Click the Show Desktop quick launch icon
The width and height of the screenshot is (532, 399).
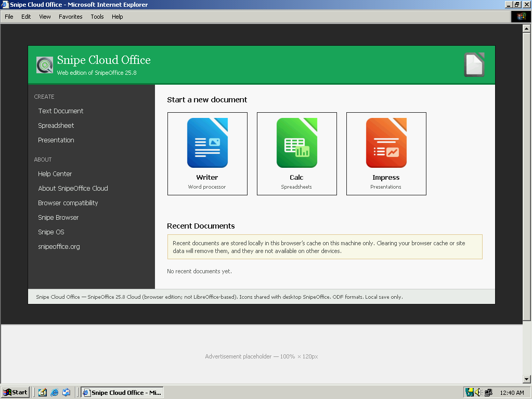(43, 392)
